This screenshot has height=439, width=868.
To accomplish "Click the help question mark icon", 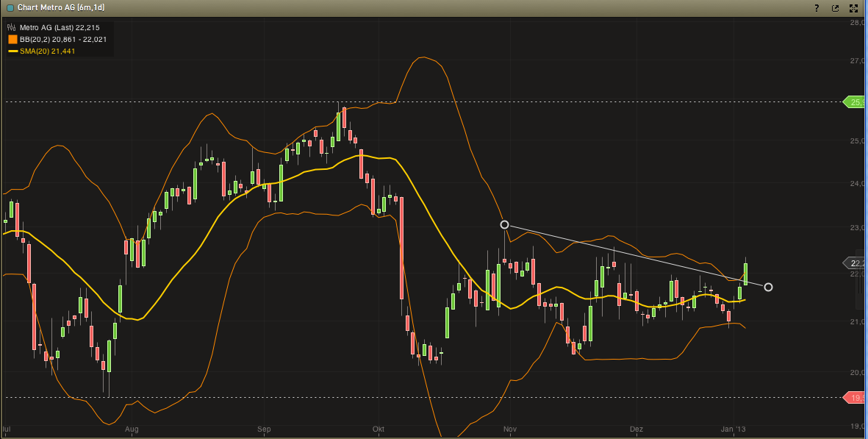I will (817, 8).
